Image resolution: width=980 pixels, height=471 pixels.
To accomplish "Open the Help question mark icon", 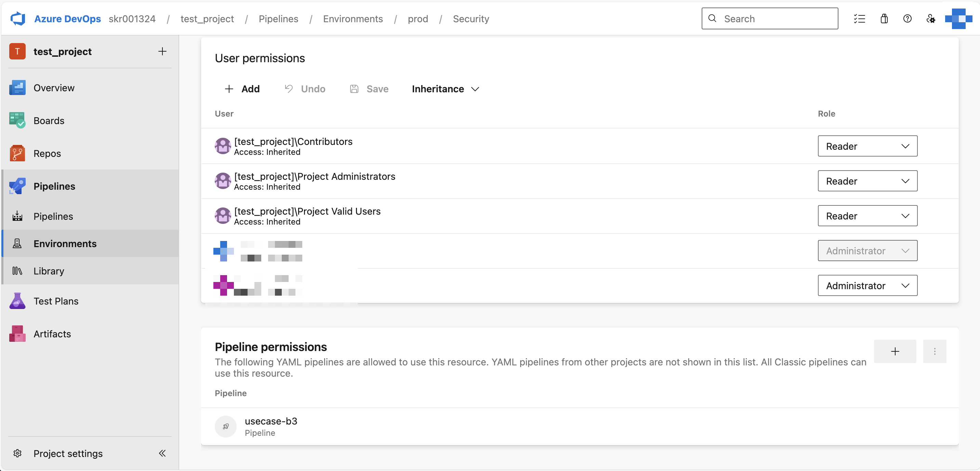I will (x=907, y=18).
